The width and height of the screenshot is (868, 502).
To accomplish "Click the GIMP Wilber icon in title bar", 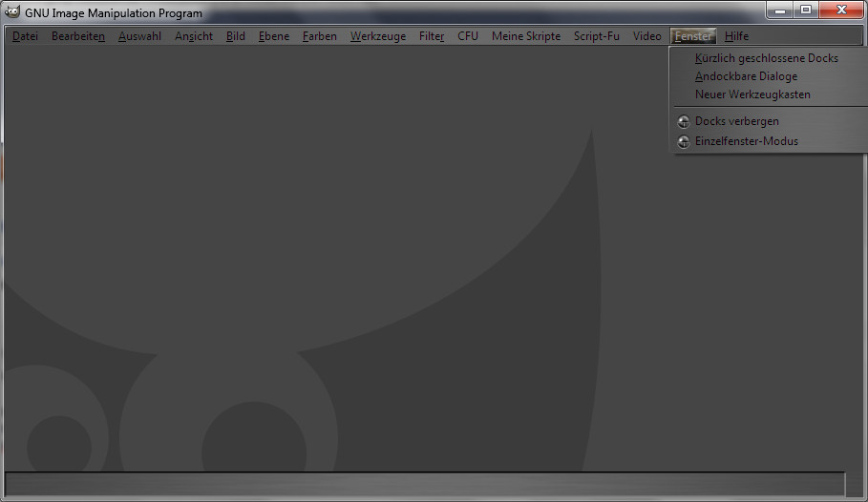I will [x=12, y=11].
